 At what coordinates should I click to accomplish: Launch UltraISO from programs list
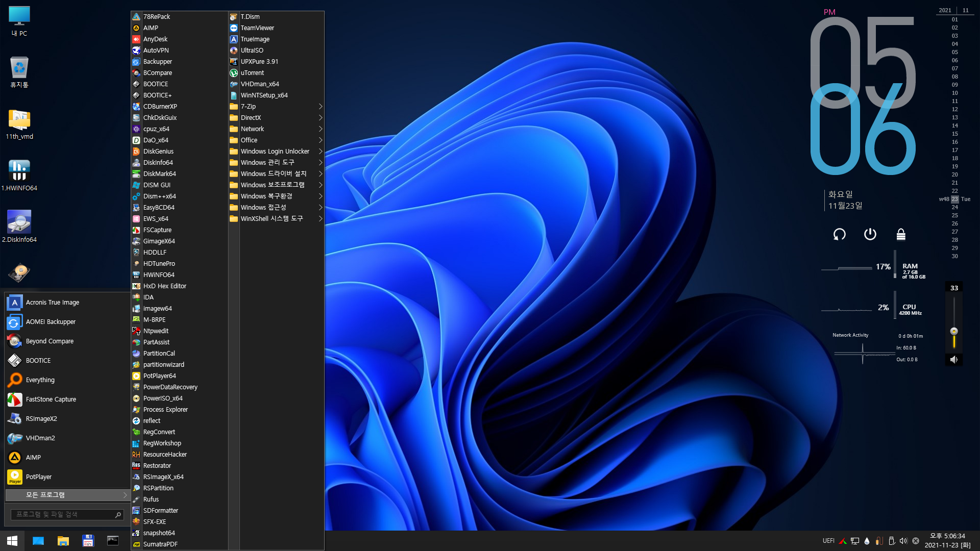coord(276,51)
